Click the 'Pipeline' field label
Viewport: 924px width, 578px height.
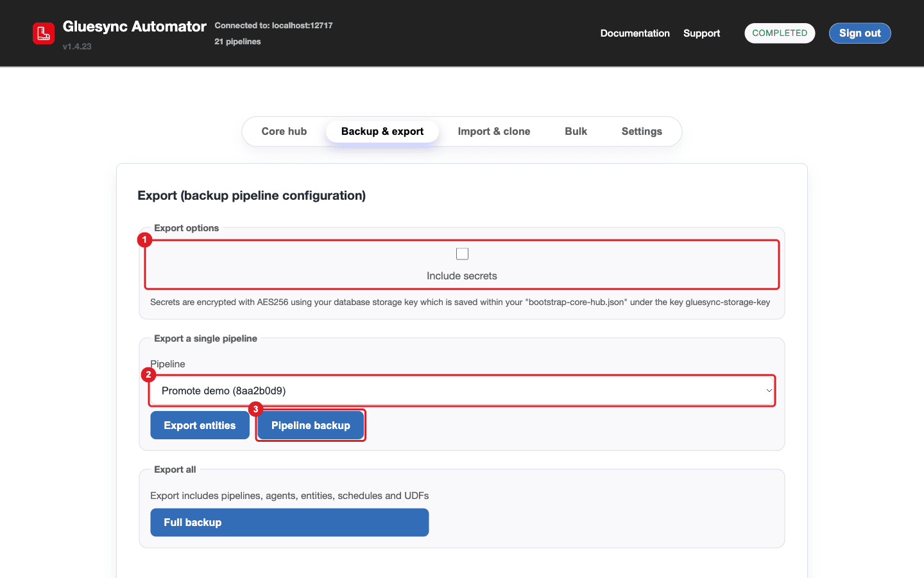167,364
